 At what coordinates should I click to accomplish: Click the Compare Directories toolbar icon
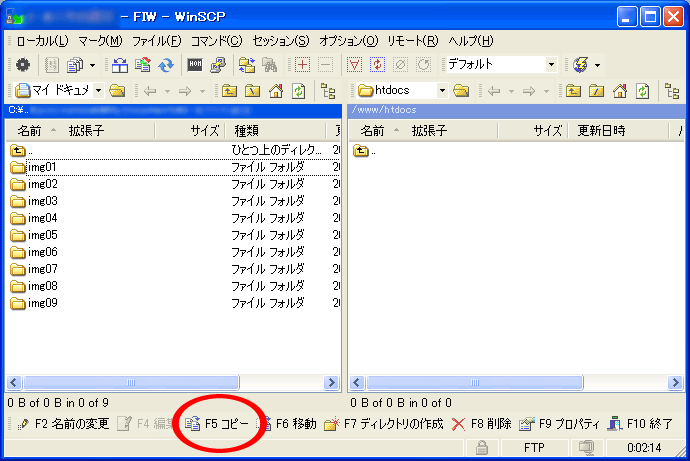coord(120,65)
